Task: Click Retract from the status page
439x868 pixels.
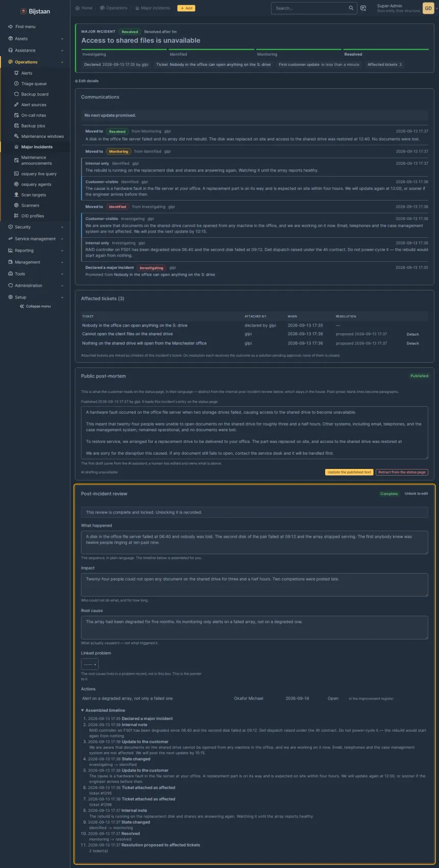Action: (402, 472)
